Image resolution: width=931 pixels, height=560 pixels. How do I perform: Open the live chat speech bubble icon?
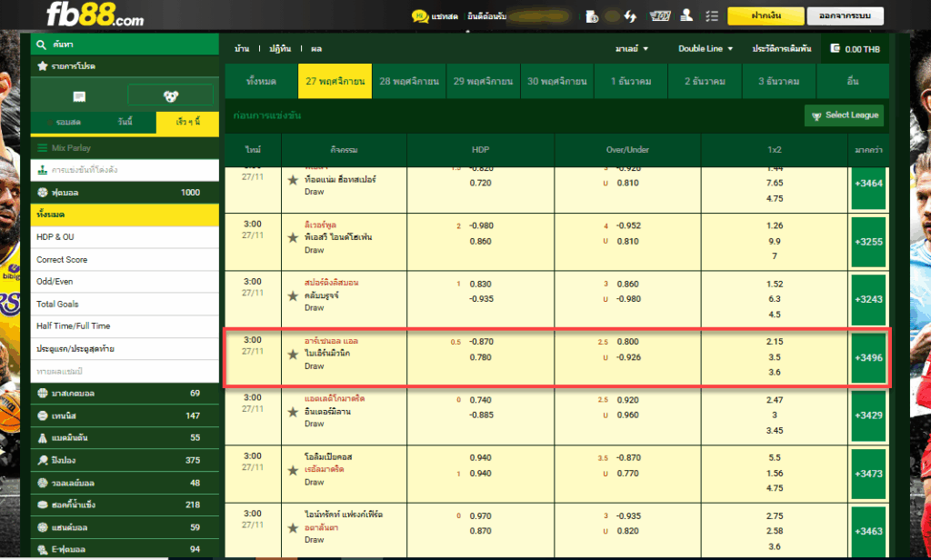pos(420,16)
